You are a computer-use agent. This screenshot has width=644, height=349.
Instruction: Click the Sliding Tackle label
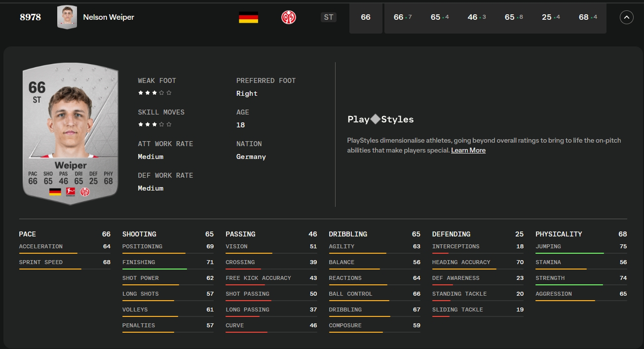(458, 310)
